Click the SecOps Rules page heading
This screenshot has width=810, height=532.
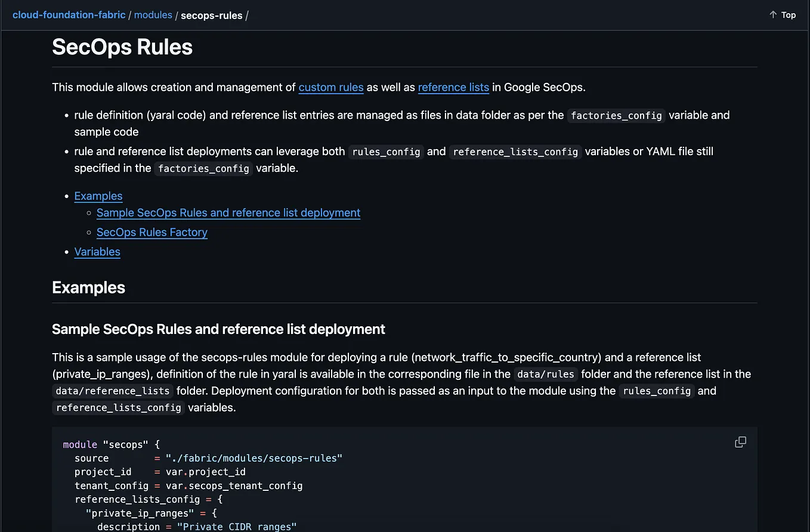click(x=122, y=47)
